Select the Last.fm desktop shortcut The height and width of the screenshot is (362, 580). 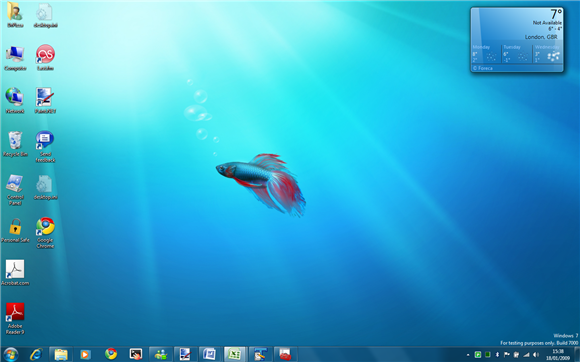45,58
